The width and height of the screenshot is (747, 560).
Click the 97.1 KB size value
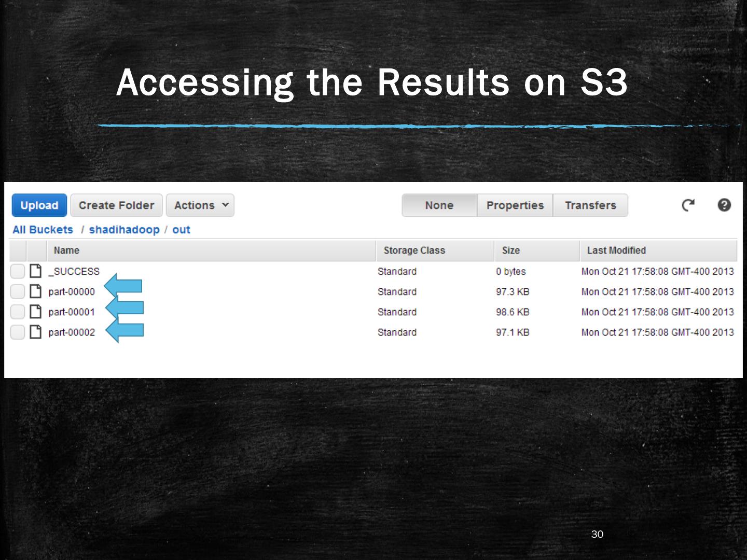click(x=513, y=332)
